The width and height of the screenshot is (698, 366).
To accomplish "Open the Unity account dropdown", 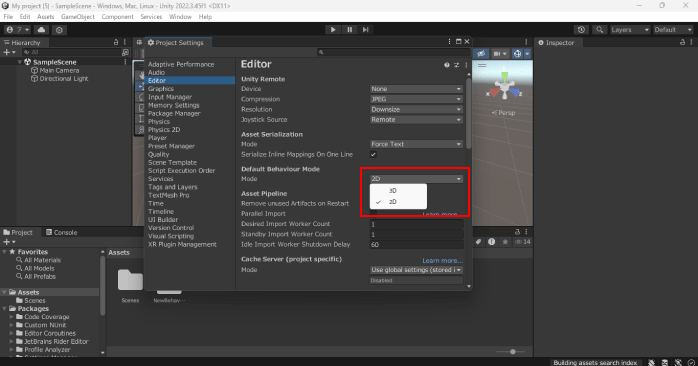I will click(18, 30).
